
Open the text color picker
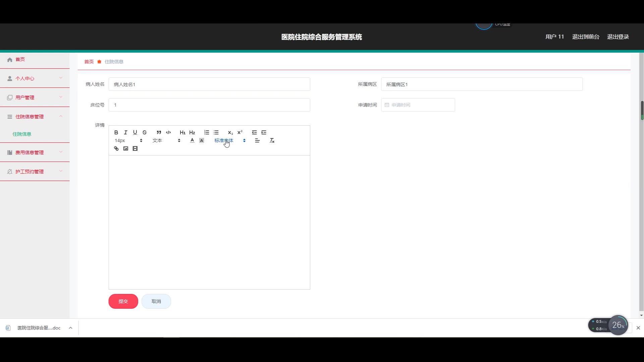coord(192,140)
